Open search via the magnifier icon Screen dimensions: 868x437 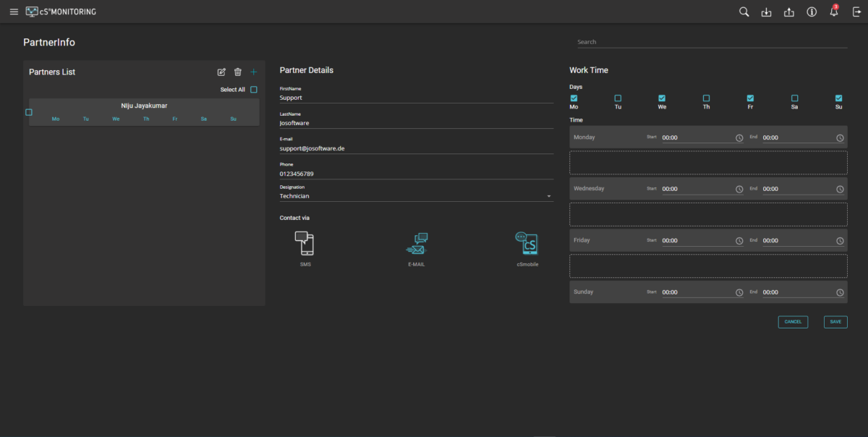(x=744, y=12)
